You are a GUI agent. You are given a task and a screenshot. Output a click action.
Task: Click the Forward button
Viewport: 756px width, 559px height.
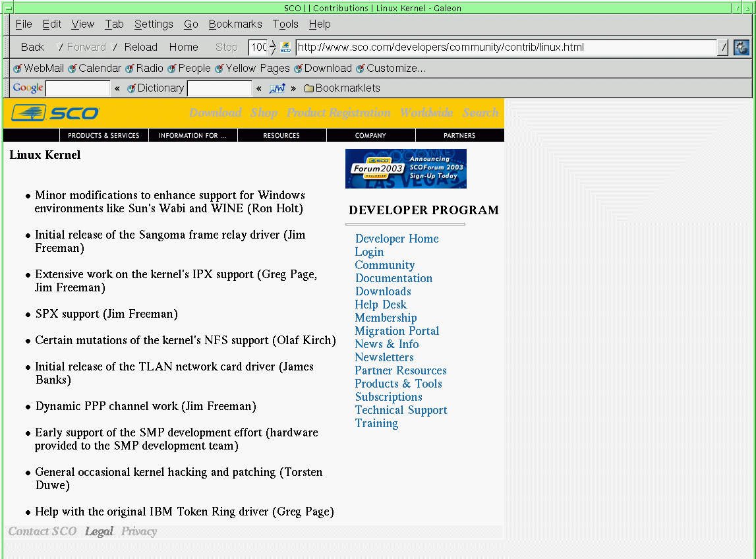(86, 47)
